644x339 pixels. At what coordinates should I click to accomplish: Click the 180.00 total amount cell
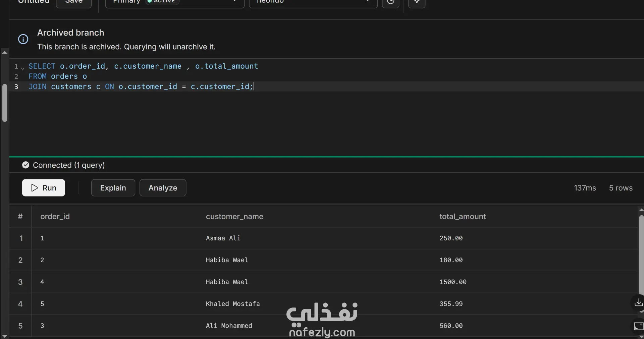click(x=451, y=260)
